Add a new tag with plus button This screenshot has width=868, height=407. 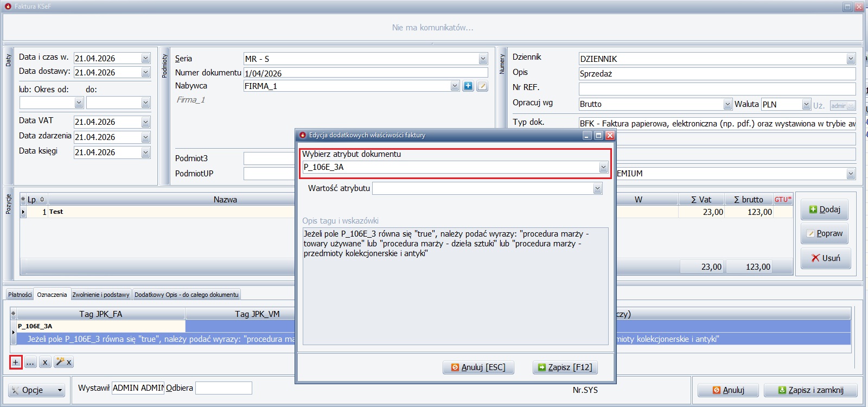point(16,362)
